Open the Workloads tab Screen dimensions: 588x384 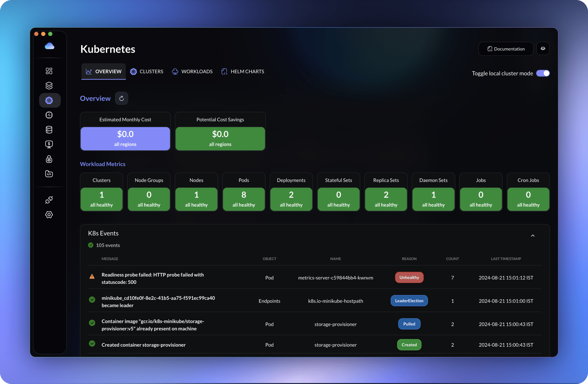coord(192,71)
